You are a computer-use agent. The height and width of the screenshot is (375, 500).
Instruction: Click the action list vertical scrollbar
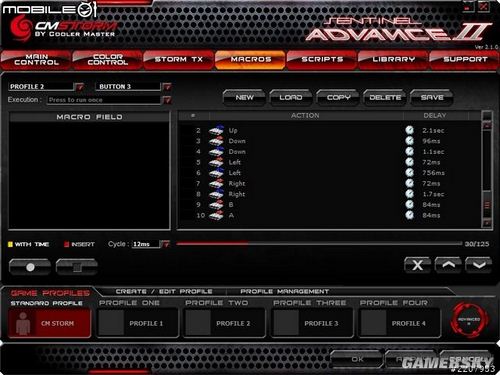(x=487, y=170)
